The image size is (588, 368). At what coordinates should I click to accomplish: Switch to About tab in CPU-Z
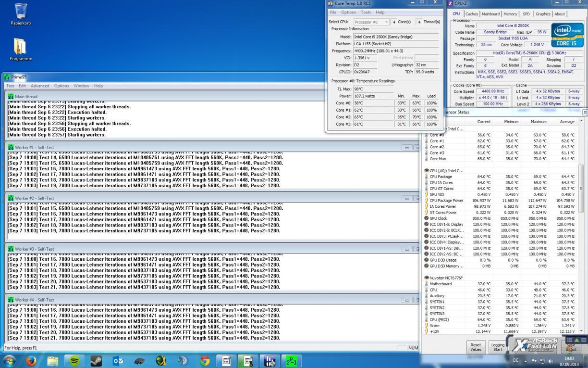coord(560,14)
